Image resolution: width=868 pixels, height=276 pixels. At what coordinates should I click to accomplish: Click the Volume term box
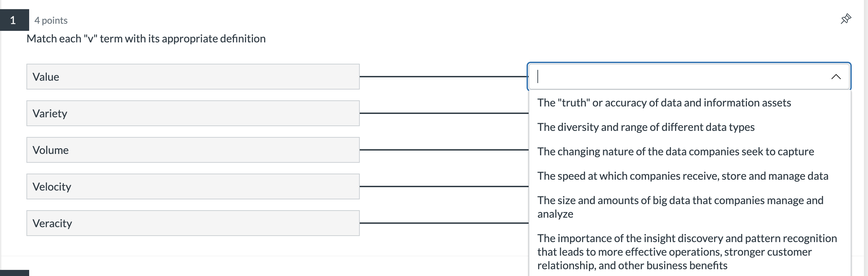point(193,150)
